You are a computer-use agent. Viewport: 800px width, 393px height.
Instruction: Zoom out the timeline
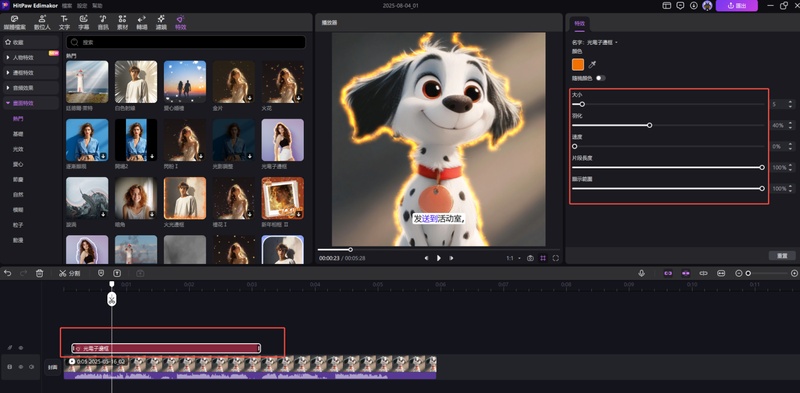pyautogui.click(x=738, y=274)
